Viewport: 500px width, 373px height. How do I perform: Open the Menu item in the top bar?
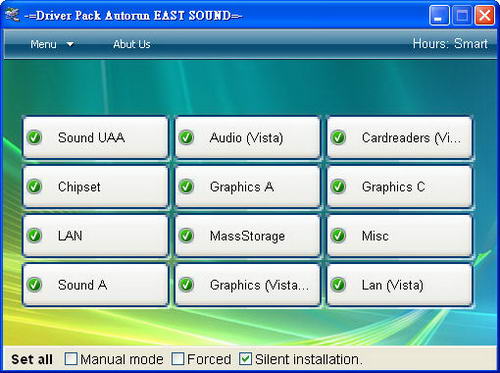43,44
